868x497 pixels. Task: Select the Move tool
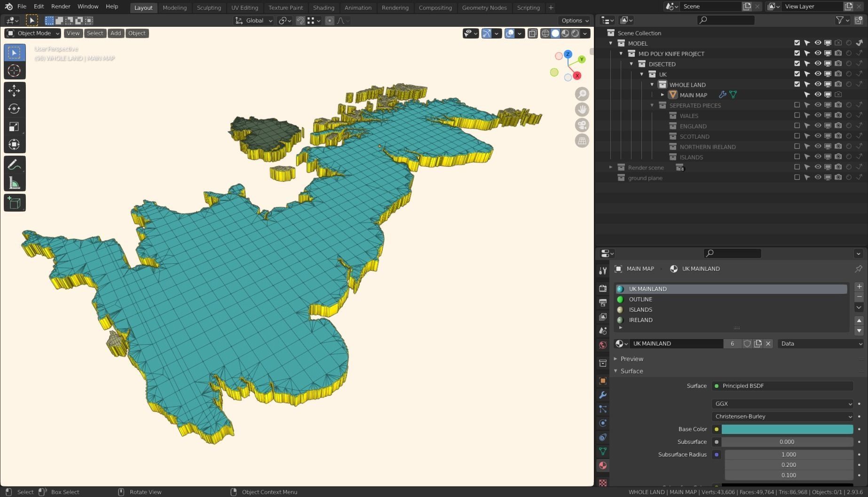click(15, 90)
